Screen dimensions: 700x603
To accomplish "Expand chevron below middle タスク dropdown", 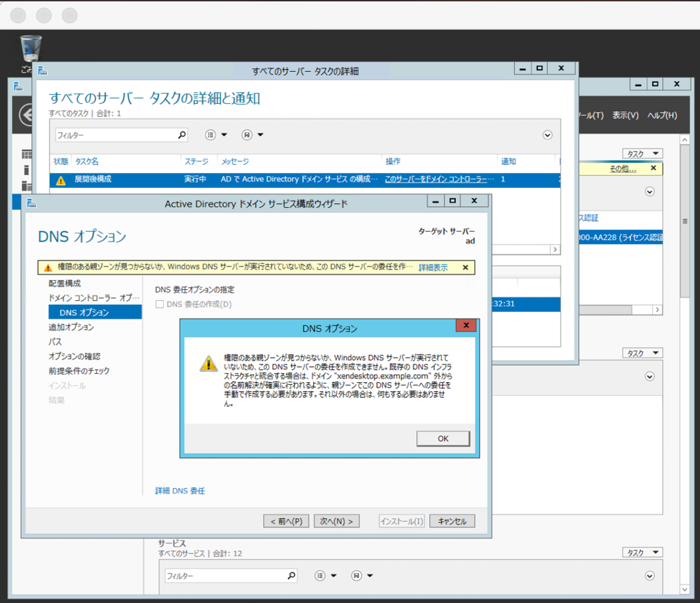I will pos(649,376).
